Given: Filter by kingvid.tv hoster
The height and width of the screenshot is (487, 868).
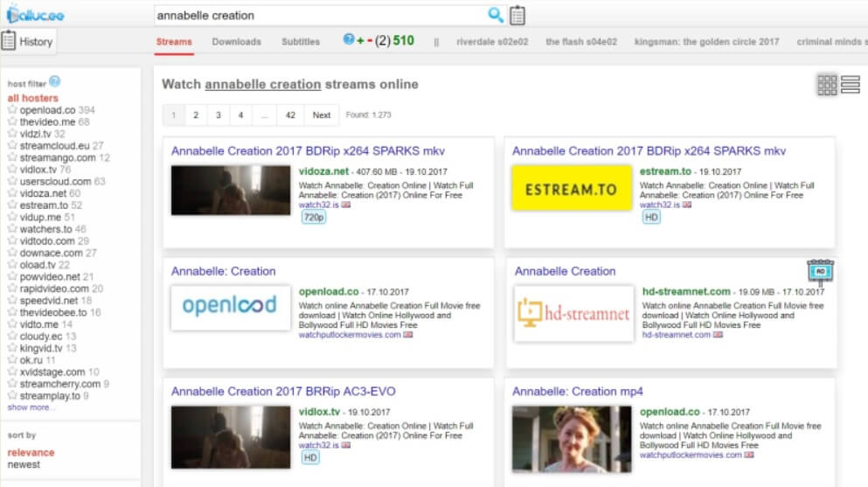Looking at the screenshot, I should tap(41, 348).
